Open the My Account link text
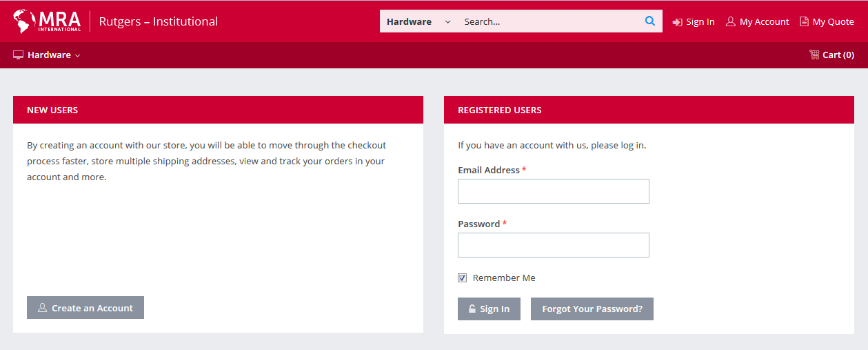 764,22
